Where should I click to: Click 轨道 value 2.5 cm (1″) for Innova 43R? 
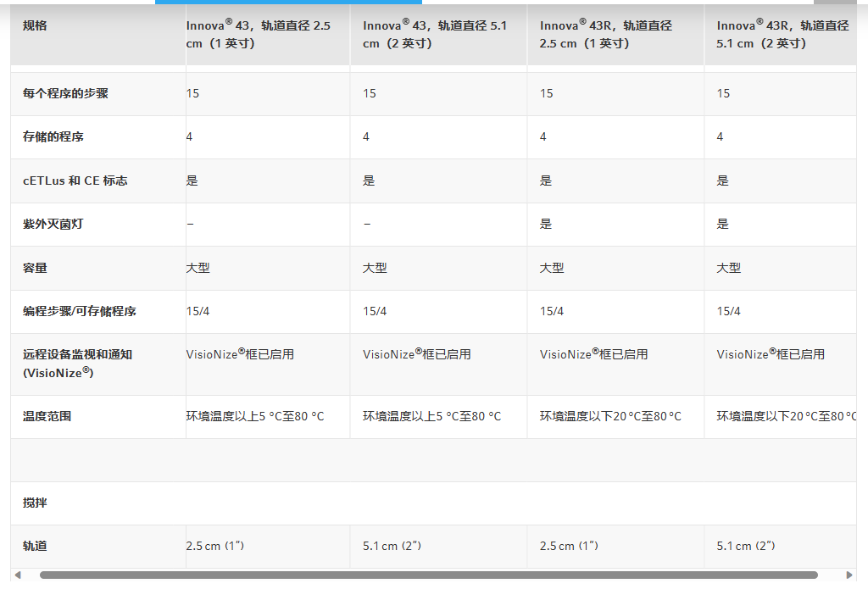pos(569,546)
